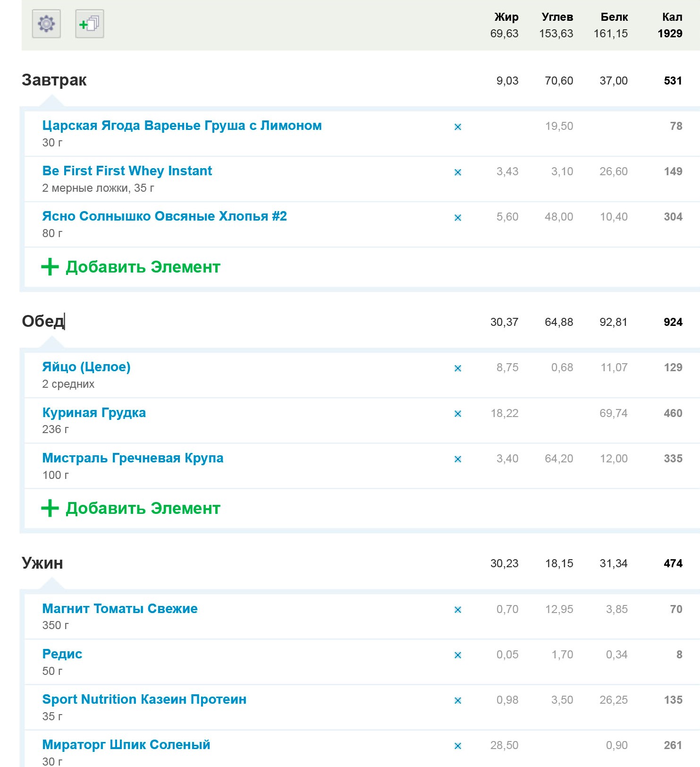Delete Мираторг Шпик Соленый entry
The height and width of the screenshot is (767, 700).
pyautogui.click(x=457, y=745)
